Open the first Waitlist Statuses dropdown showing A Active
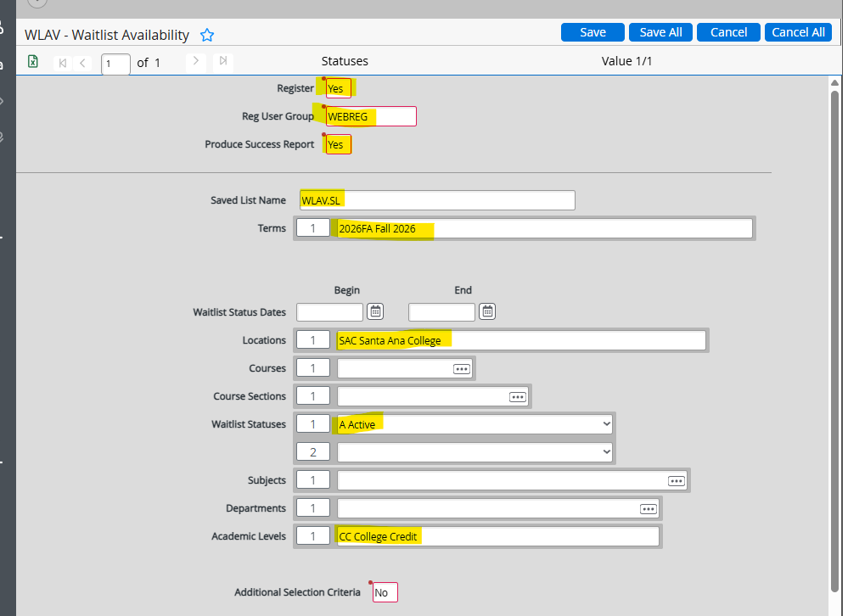Viewport: 848px width, 616px height. click(605, 423)
